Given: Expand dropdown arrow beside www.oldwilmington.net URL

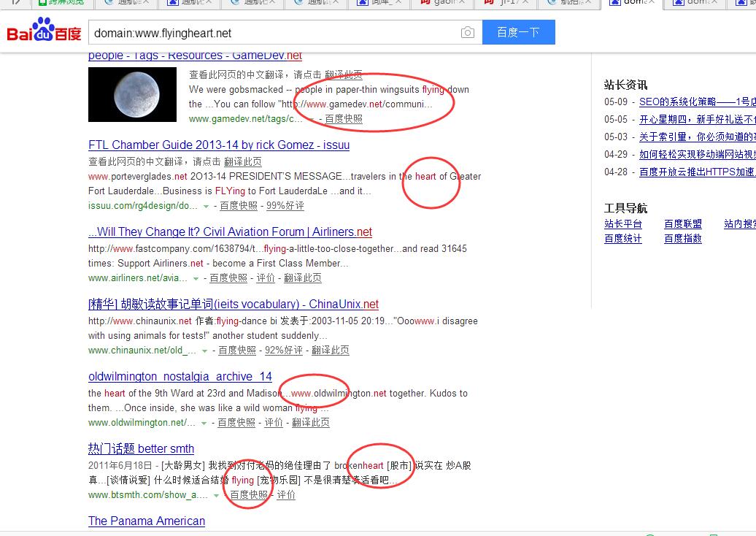Looking at the screenshot, I should click(x=204, y=423).
